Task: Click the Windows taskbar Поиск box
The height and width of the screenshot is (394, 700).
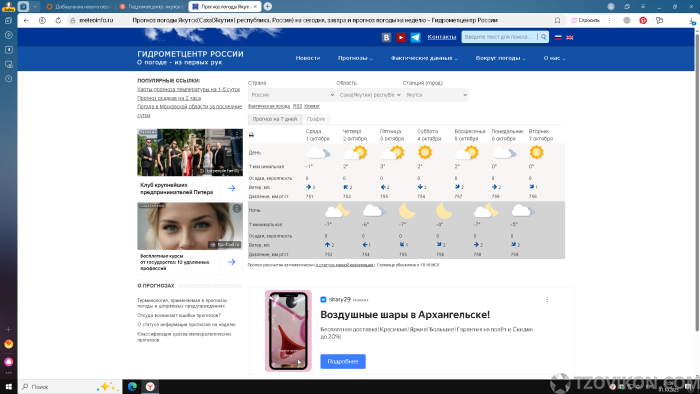Action: click(x=71, y=386)
